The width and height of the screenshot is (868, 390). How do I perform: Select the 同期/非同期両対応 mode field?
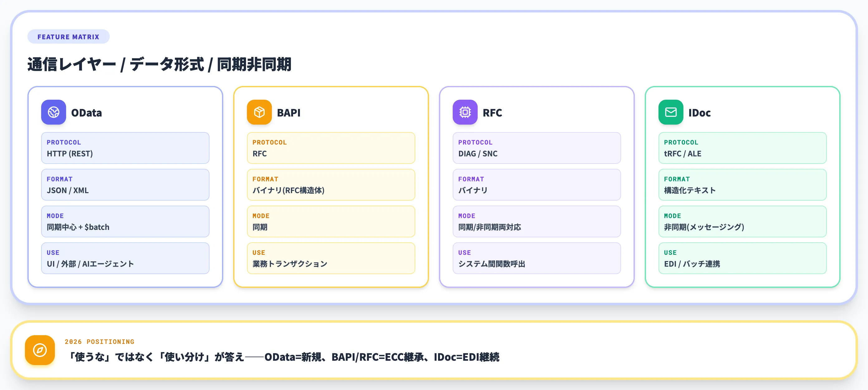tap(537, 221)
